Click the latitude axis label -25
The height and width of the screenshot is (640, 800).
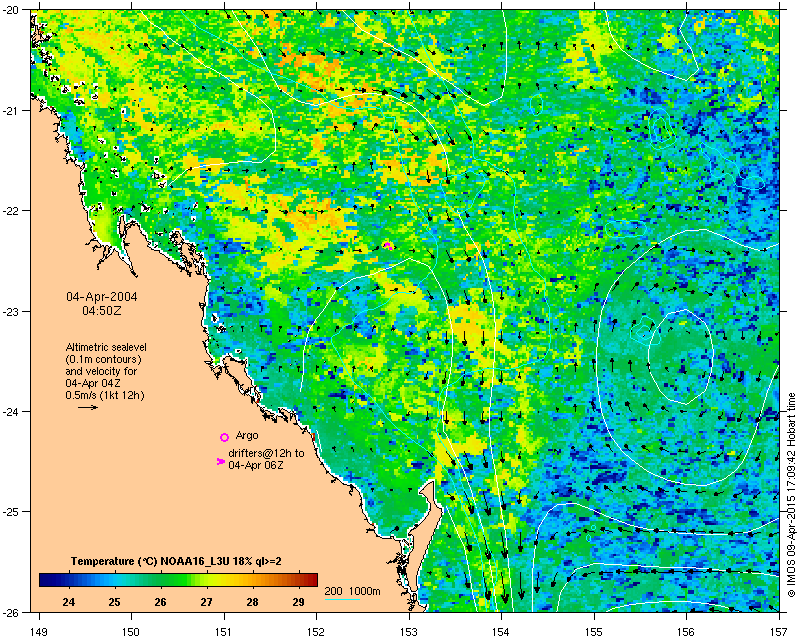[x=12, y=512]
